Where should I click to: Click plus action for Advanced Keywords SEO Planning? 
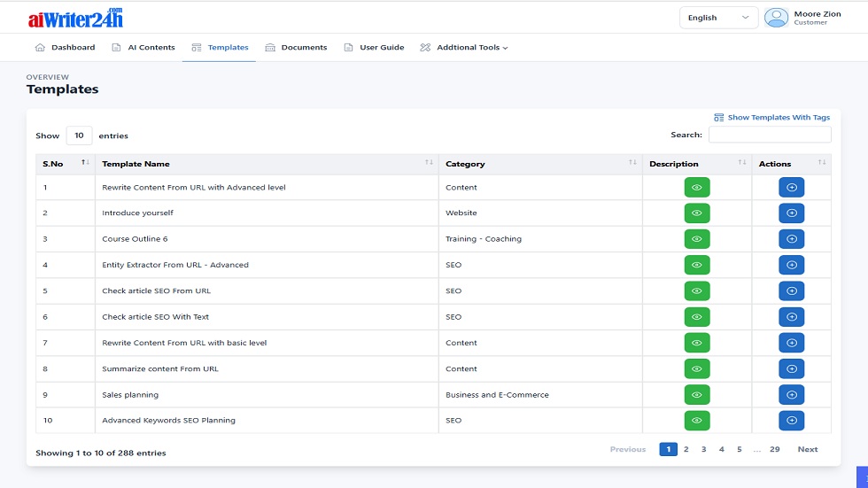point(791,421)
